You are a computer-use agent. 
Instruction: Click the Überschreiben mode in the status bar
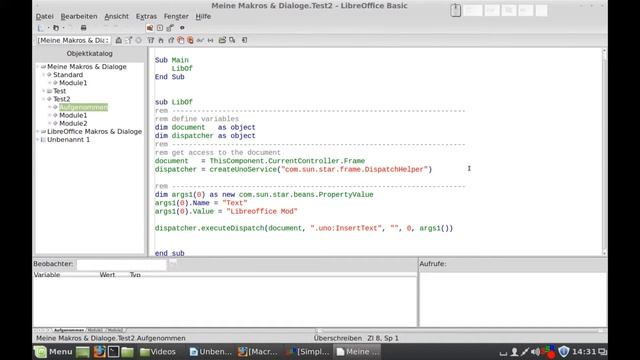(x=338, y=338)
